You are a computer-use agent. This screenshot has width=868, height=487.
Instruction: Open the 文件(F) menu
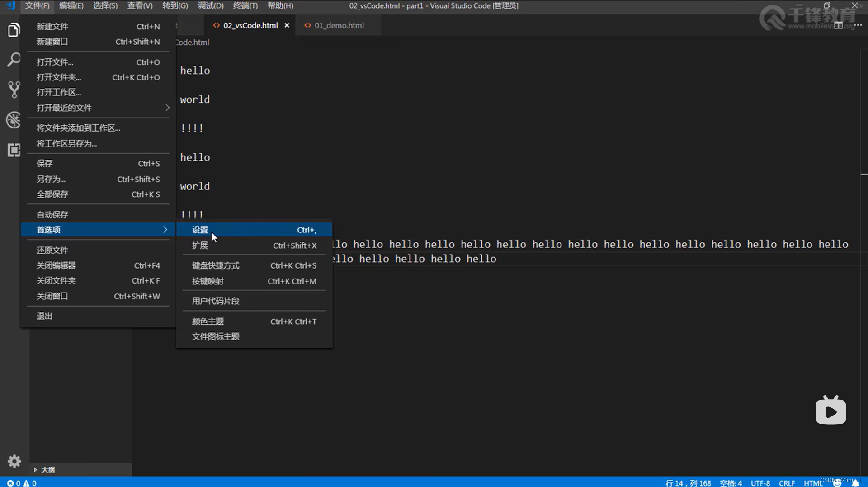pyautogui.click(x=37, y=6)
